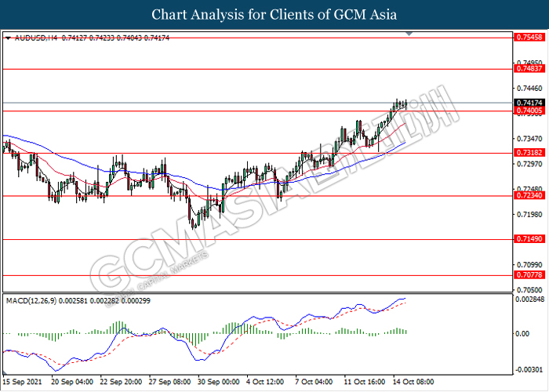The height and width of the screenshot is (392, 549).
Task: Click the 7 Oct 04:00 time label
Action: 314,382
